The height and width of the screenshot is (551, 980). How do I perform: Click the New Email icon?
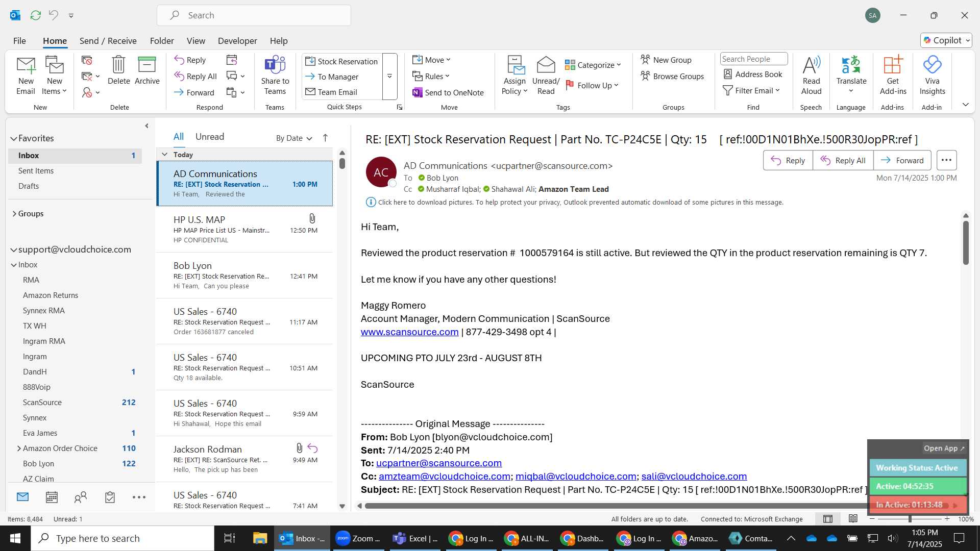(x=26, y=76)
